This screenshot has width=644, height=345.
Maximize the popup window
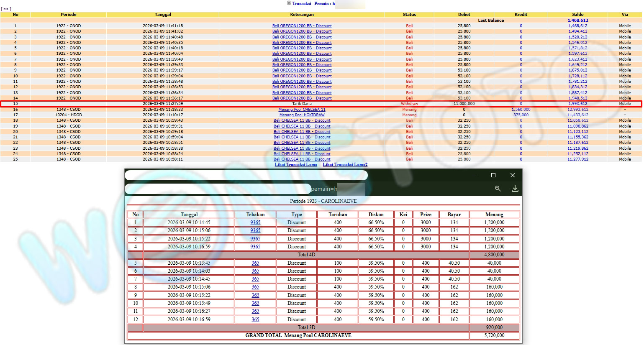point(493,175)
